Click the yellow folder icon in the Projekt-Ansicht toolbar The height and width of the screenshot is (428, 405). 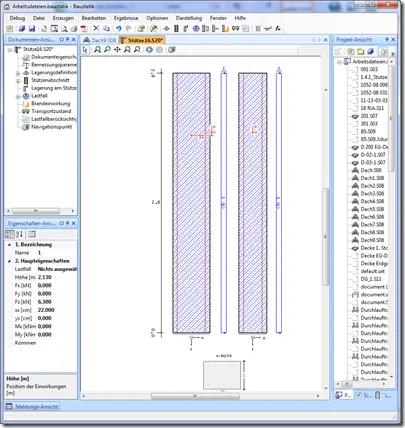(360, 52)
